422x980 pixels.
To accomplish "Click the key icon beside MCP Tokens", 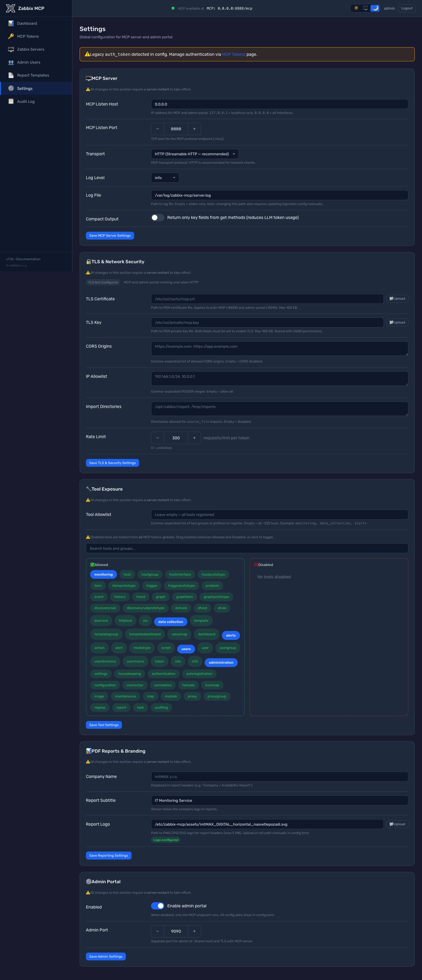I will (x=11, y=36).
